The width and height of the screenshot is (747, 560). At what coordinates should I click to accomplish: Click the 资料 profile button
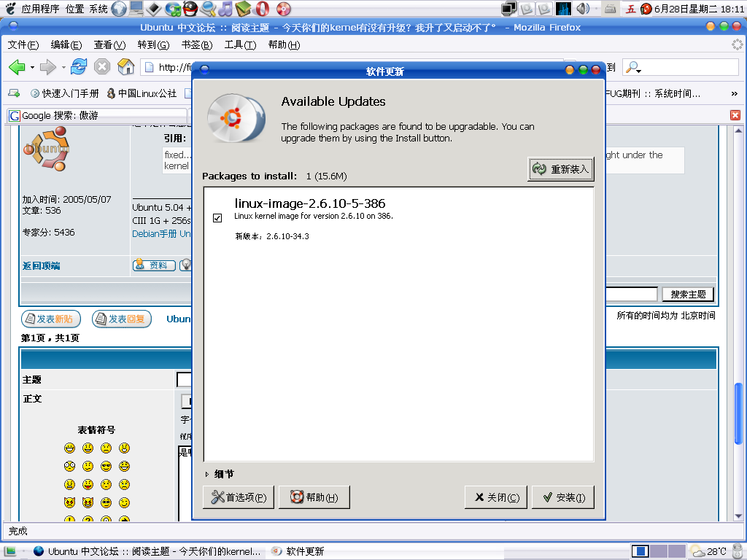(x=154, y=265)
